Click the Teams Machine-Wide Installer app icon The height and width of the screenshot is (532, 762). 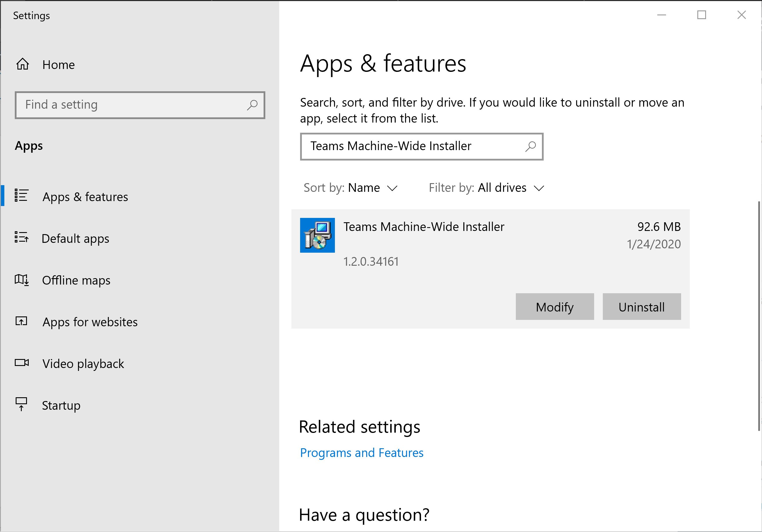click(x=317, y=236)
